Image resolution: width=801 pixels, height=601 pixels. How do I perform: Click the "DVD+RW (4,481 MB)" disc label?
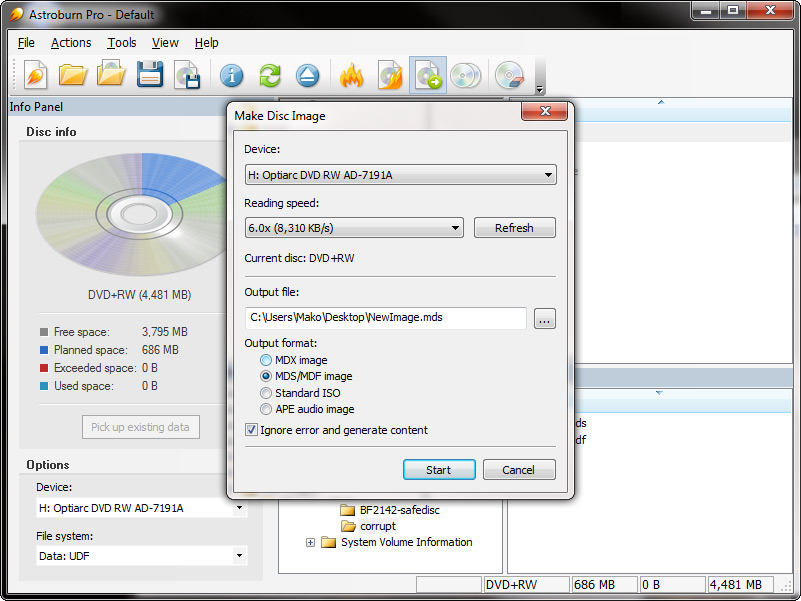pyautogui.click(x=139, y=295)
